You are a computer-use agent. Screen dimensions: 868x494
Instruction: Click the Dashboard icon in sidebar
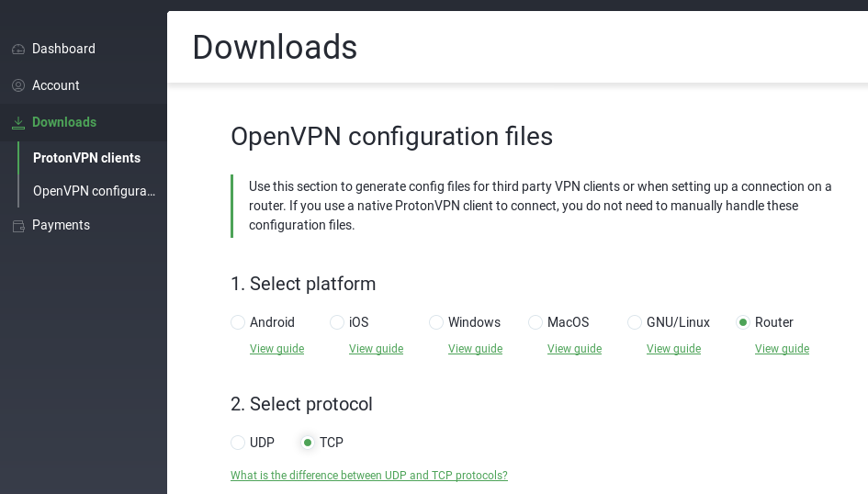click(18, 49)
